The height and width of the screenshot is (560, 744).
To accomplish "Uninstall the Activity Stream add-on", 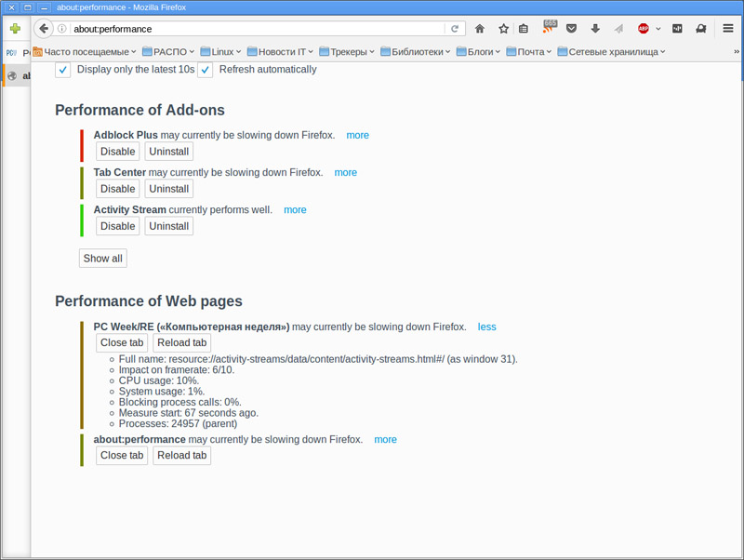I will pos(169,226).
